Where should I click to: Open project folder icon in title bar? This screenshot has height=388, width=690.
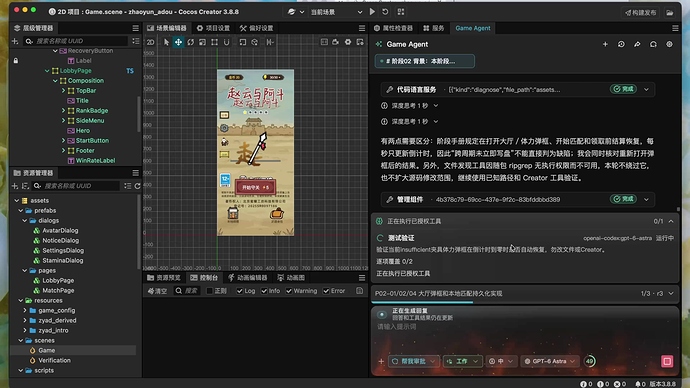point(669,12)
